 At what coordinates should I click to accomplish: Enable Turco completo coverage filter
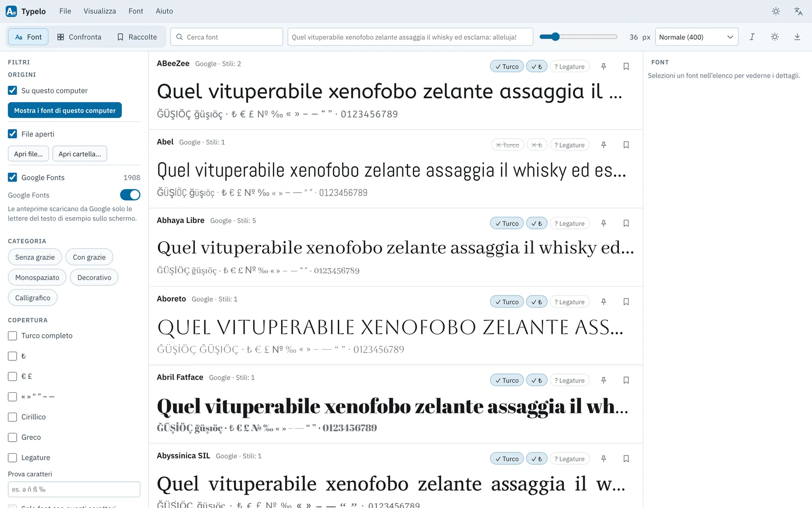[13, 336]
